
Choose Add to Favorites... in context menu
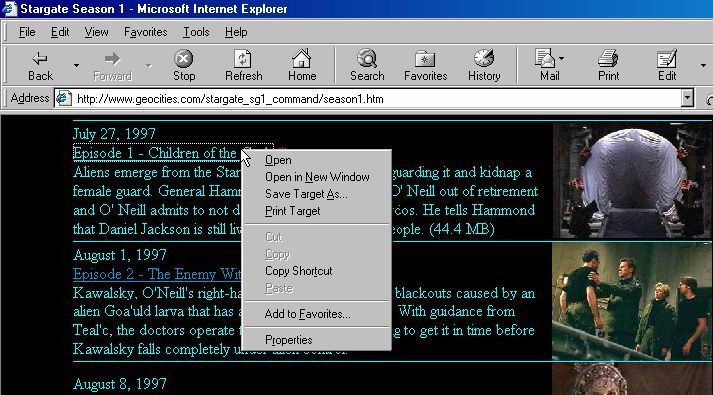(316, 314)
